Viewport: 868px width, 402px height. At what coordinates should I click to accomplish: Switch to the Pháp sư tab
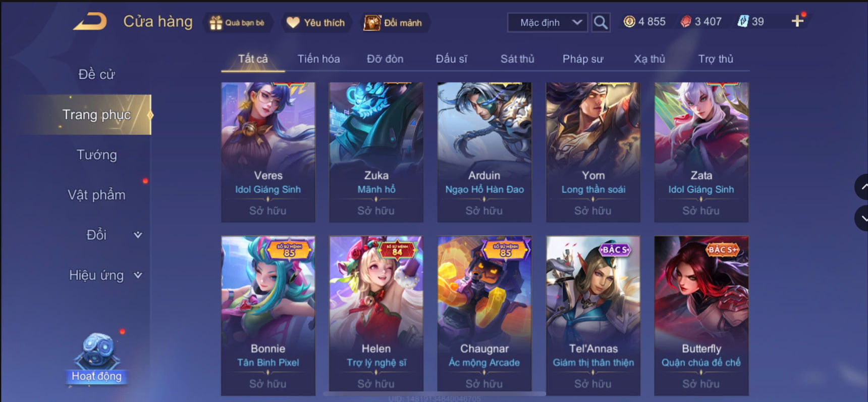[583, 59]
